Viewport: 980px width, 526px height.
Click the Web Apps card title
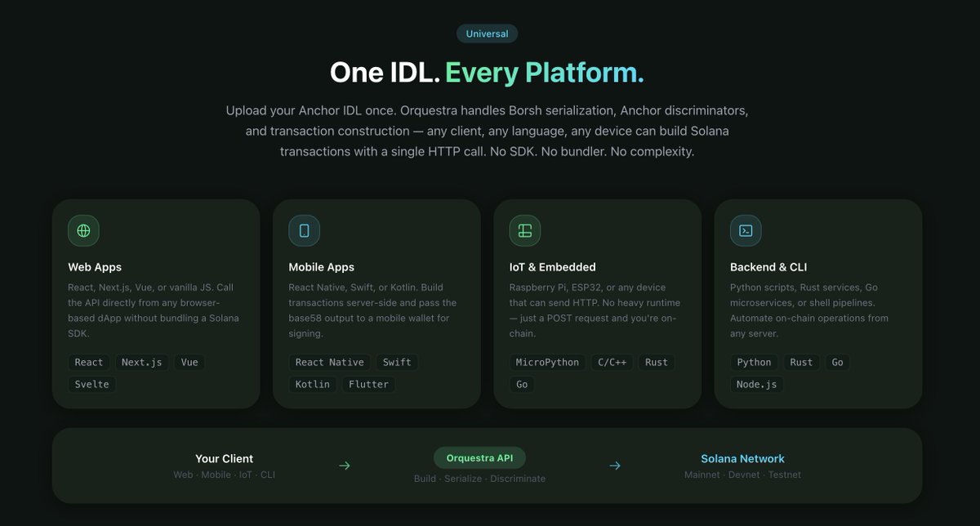tap(95, 267)
